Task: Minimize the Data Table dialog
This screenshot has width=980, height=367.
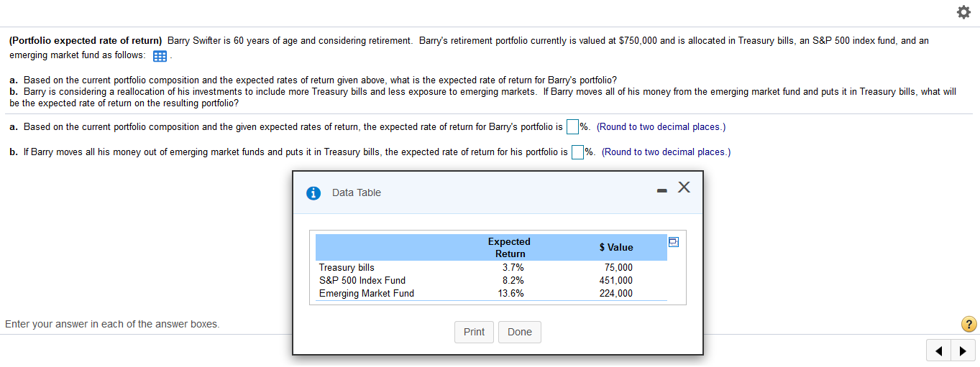Action: 661,190
